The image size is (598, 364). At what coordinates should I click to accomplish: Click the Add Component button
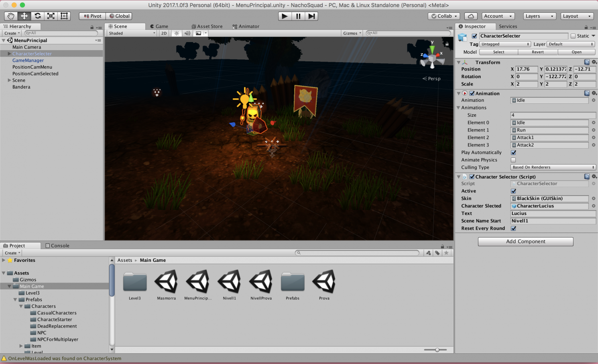pos(525,241)
